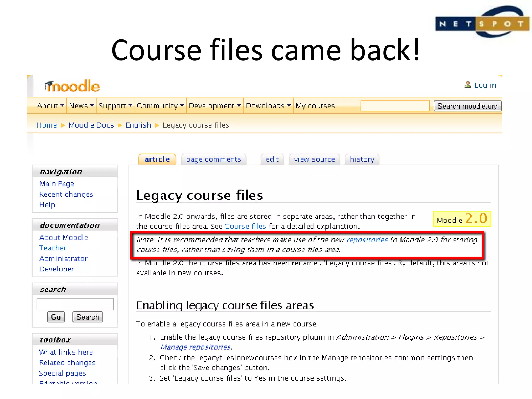
Task: Click the moodle.org search input field
Action: point(395,106)
